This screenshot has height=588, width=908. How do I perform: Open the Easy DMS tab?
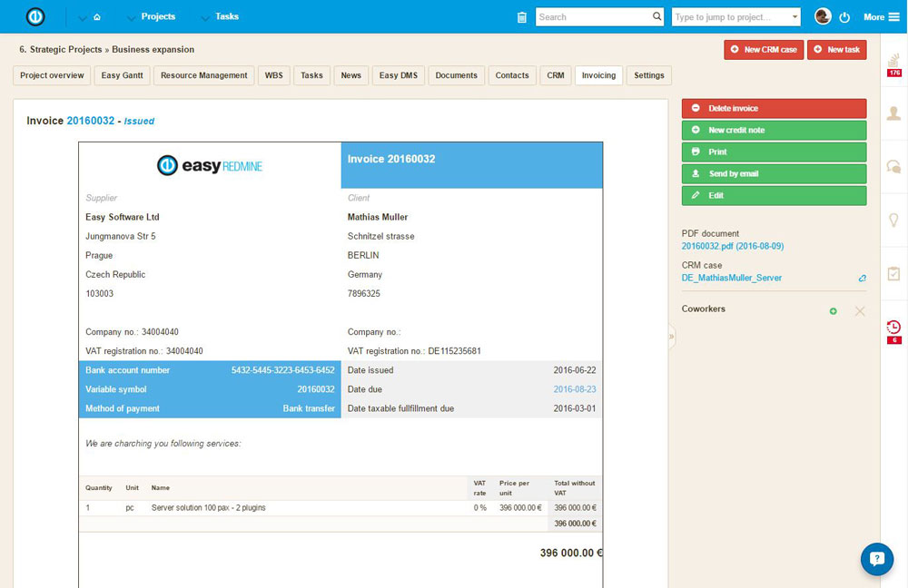(x=399, y=75)
